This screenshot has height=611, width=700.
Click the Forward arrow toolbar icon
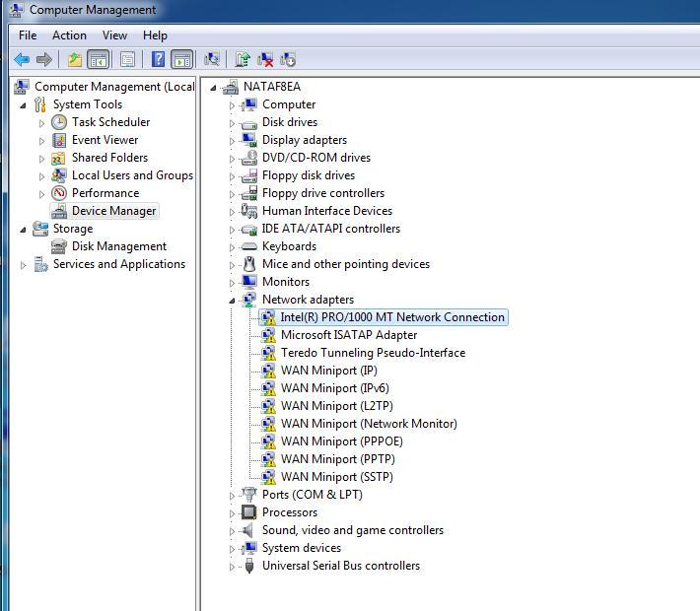[x=43, y=59]
